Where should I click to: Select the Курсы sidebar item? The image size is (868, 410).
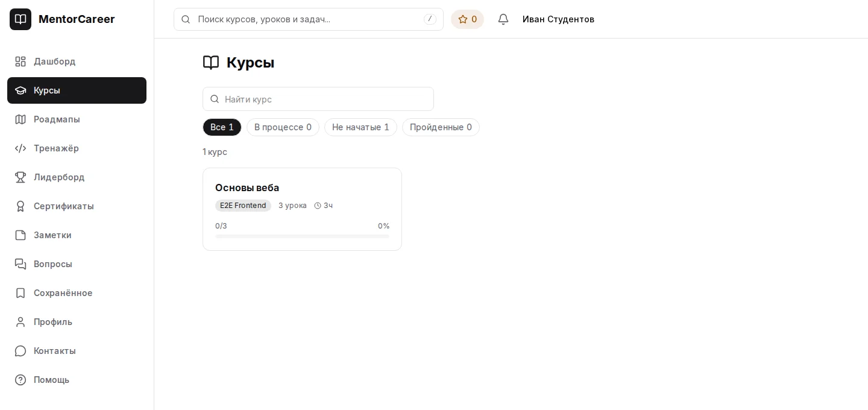[77, 90]
